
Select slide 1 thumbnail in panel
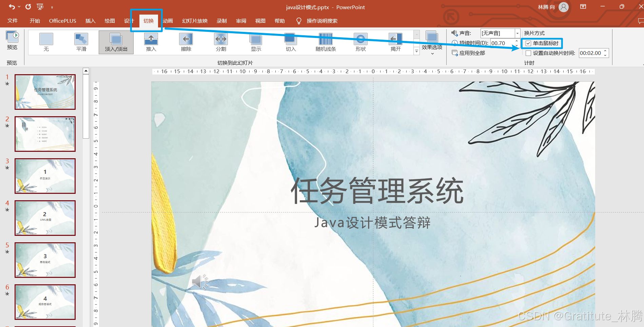click(45, 92)
